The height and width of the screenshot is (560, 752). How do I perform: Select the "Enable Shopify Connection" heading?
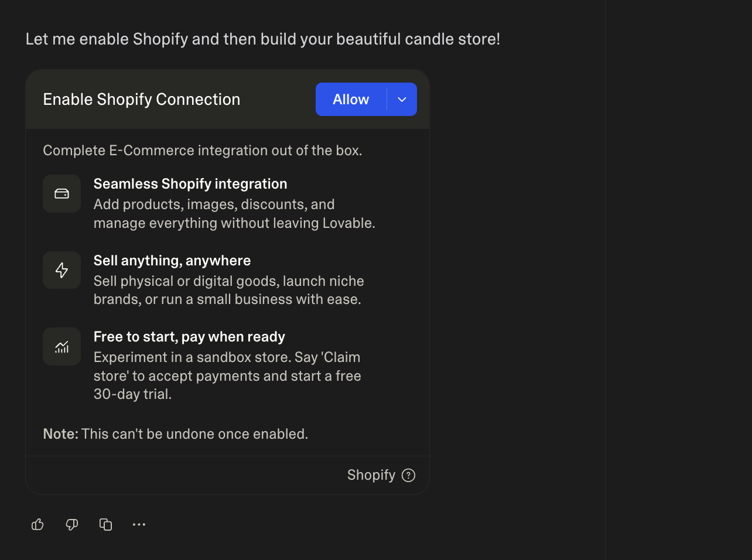[141, 100]
